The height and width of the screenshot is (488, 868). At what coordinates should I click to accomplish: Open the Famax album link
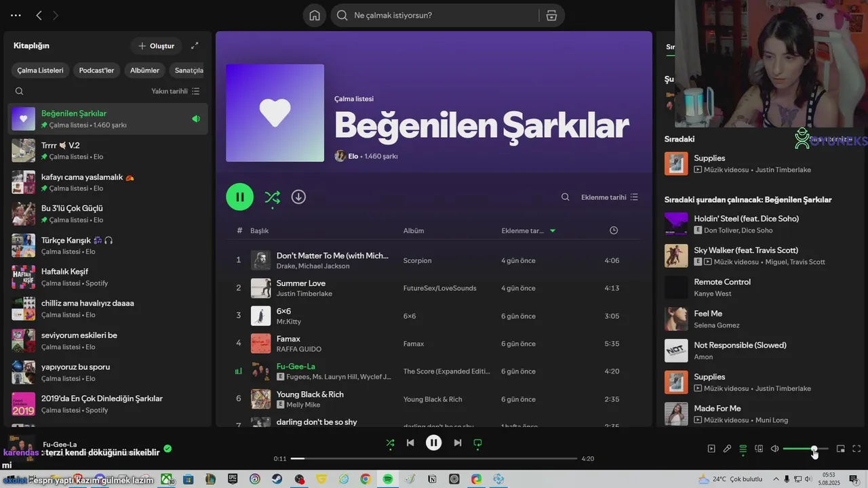pyautogui.click(x=413, y=344)
